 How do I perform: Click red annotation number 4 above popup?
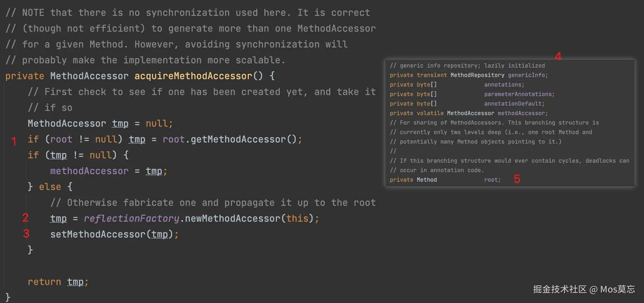click(558, 56)
